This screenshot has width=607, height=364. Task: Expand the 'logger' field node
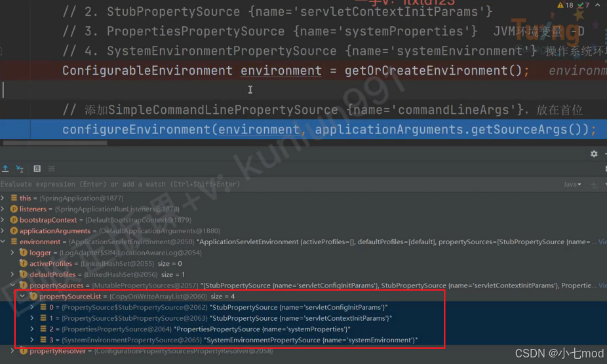pos(12,253)
